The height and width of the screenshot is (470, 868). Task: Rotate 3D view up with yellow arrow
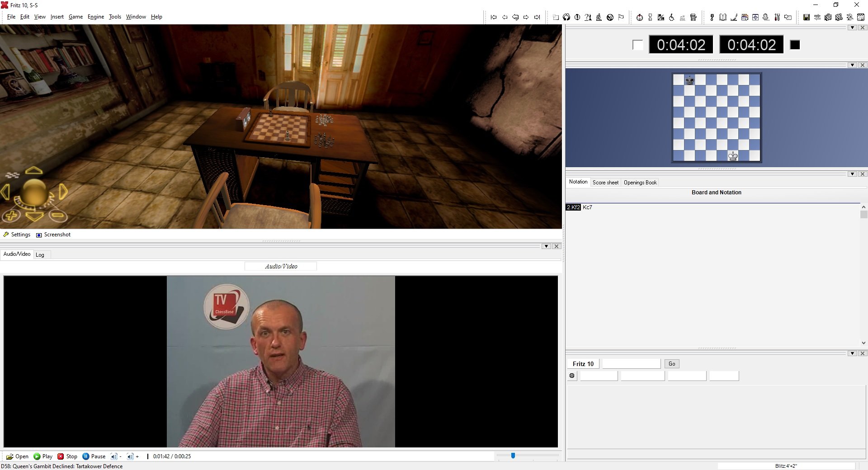pyautogui.click(x=34, y=170)
